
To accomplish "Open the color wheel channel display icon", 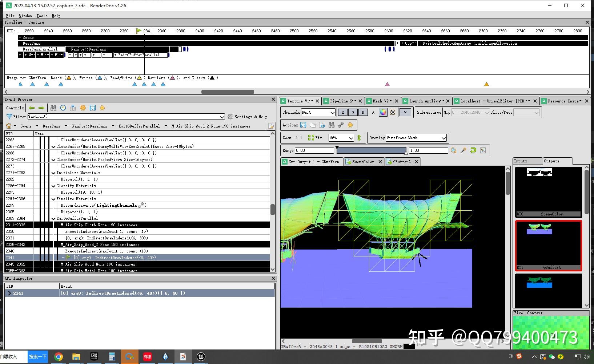I will coord(382,112).
